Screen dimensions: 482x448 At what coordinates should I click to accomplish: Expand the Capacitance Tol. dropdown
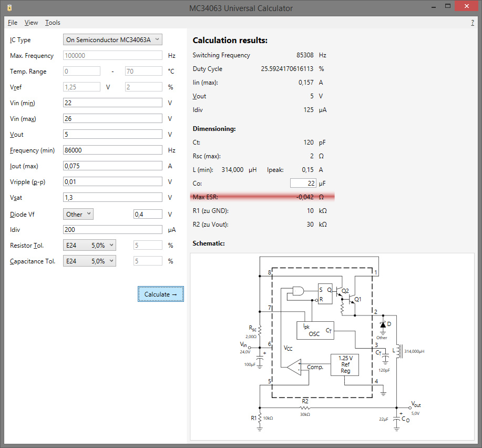(89, 261)
